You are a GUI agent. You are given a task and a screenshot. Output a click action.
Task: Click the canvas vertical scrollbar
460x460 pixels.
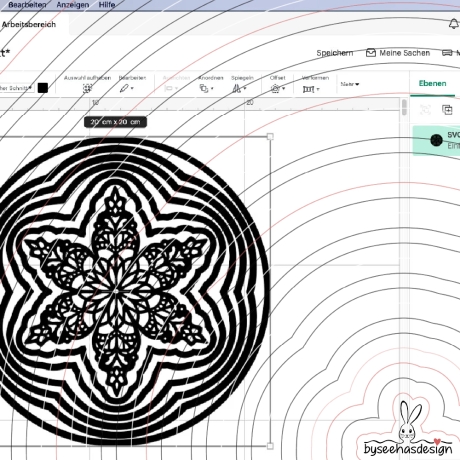(x=404, y=107)
